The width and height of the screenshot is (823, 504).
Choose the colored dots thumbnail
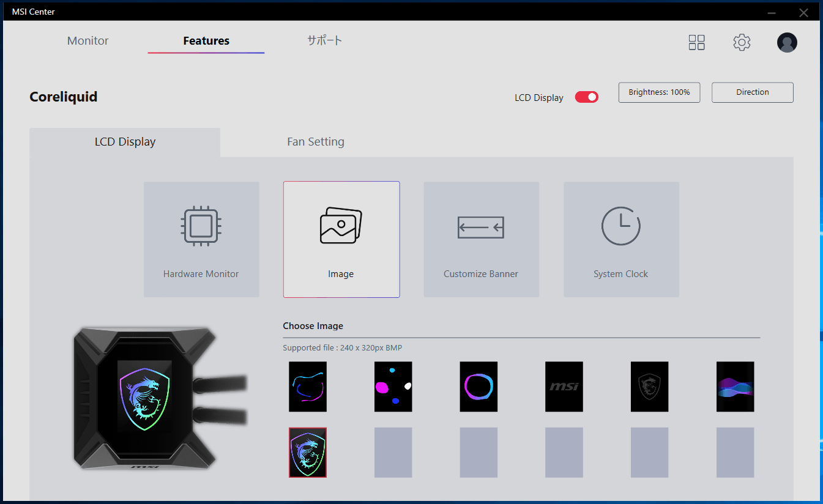[393, 387]
